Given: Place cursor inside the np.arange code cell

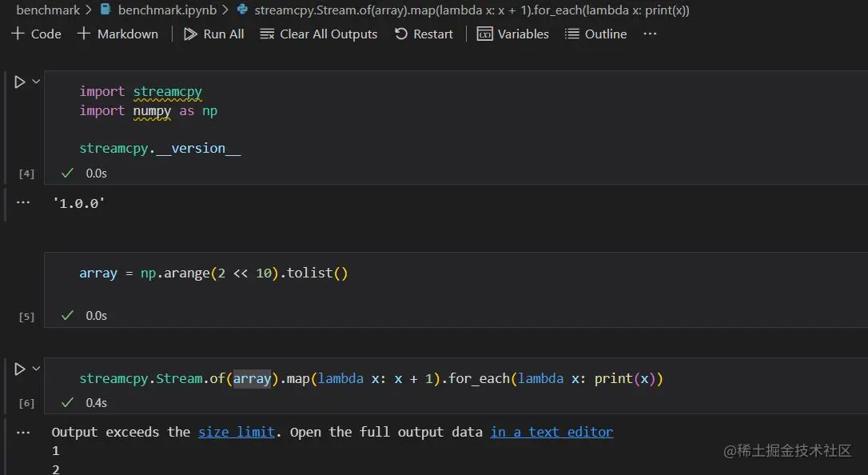Looking at the screenshot, I should (213, 273).
